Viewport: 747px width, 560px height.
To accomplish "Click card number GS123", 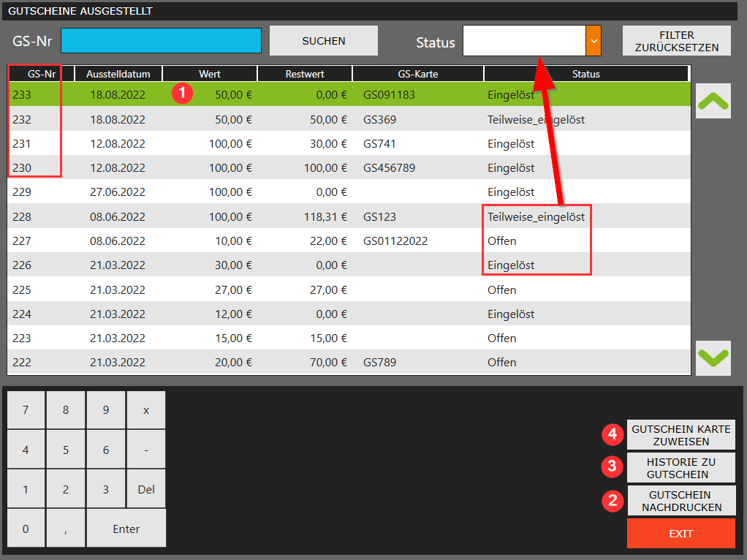I will coord(379,217).
